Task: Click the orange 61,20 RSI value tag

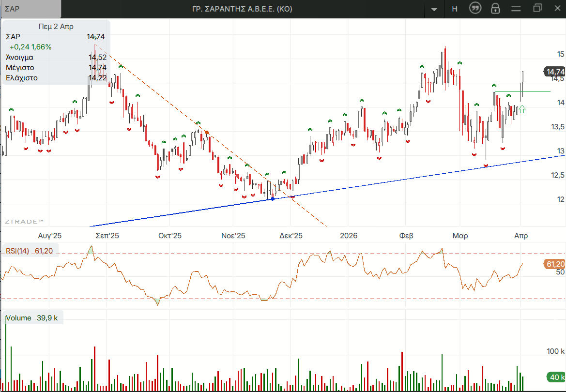Action: [555, 264]
